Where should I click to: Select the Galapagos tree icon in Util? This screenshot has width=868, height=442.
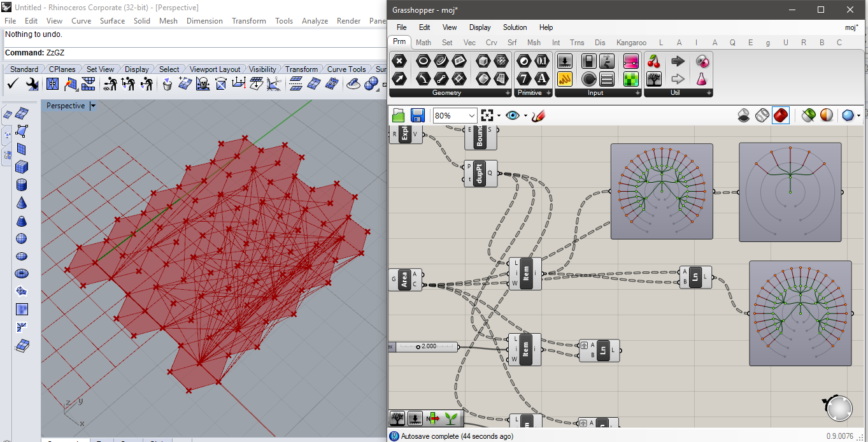click(653, 79)
